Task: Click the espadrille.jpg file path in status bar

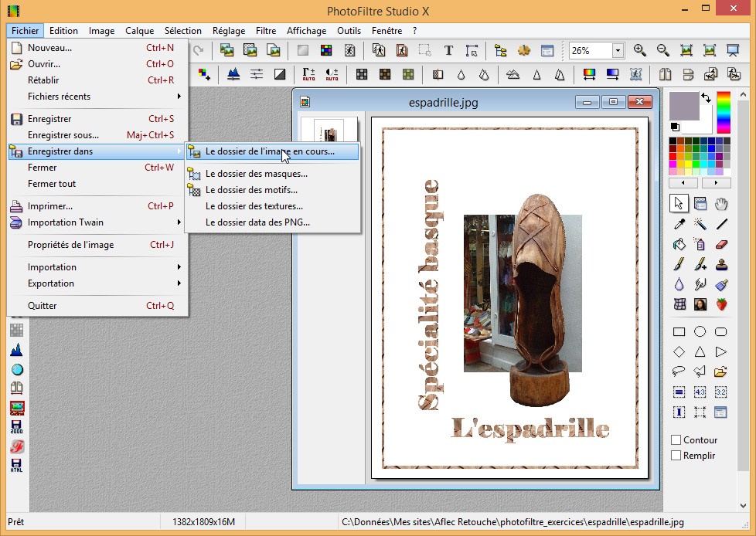Action: tap(513, 521)
